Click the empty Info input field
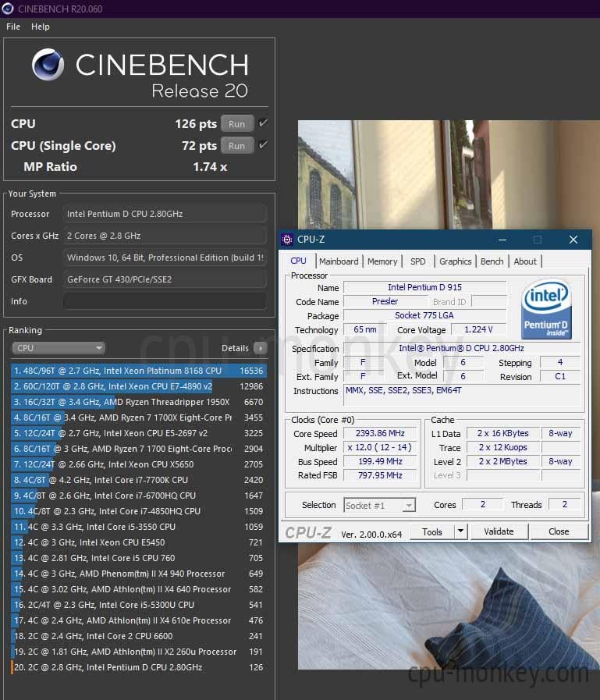The image size is (600, 700). [x=165, y=301]
